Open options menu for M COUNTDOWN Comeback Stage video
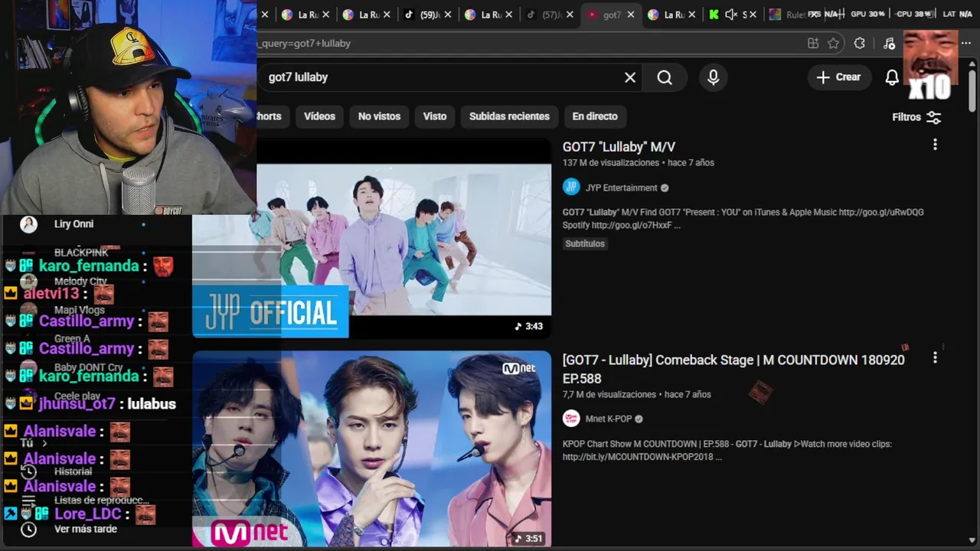This screenshot has height=551, width=980. 935,357
